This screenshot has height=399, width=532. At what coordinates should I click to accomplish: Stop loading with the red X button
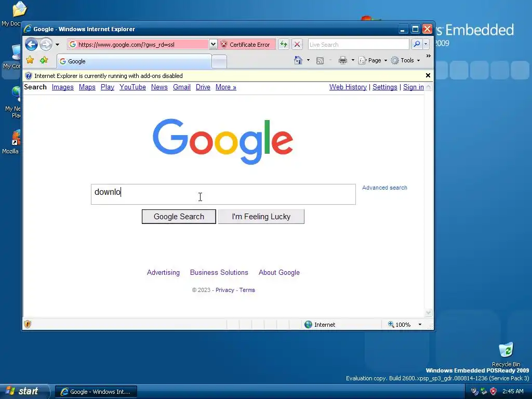coord(297,45)
